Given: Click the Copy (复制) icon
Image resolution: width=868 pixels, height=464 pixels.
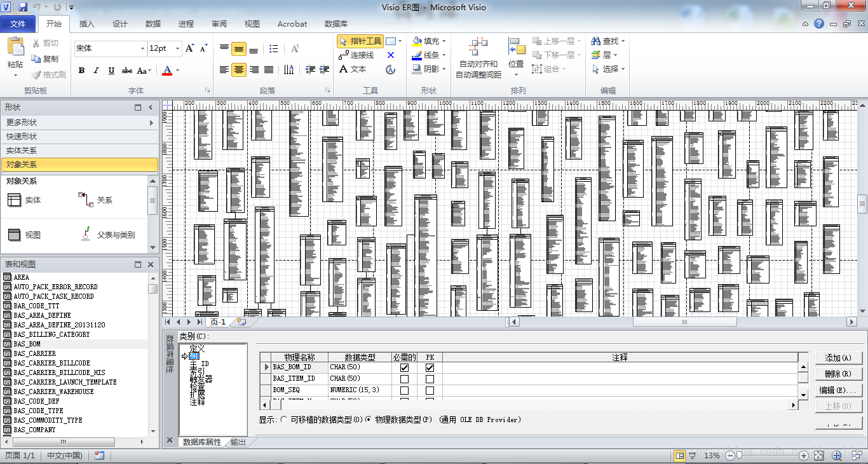Looking at the screenshot, I should tap(36, 58).
